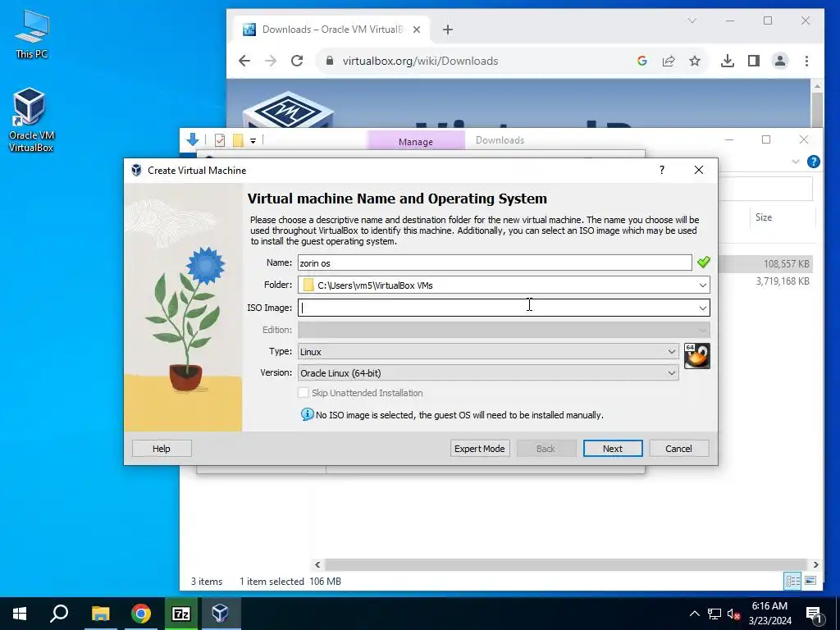840x630 pixels.
Task: Open 7-Zip from taskbar
Action: tap(180, 614)
